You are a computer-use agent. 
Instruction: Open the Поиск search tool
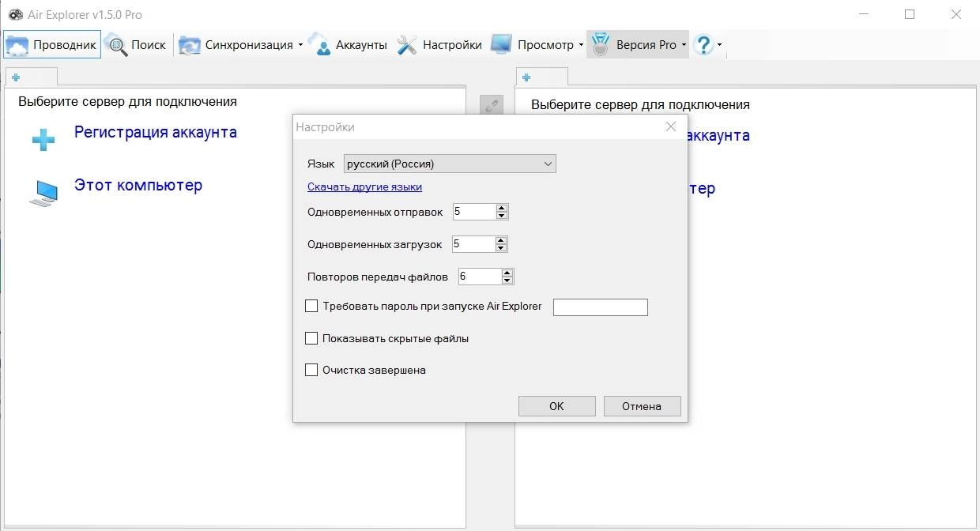point(136,45)
